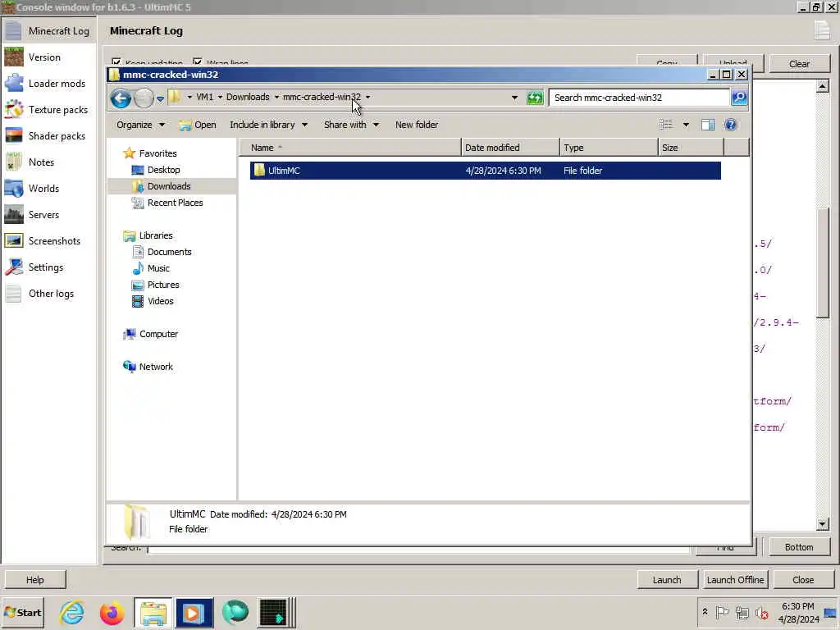Click the tray volume icon
This screenshot has height=630, width=840.
click(x=762, y=612)
